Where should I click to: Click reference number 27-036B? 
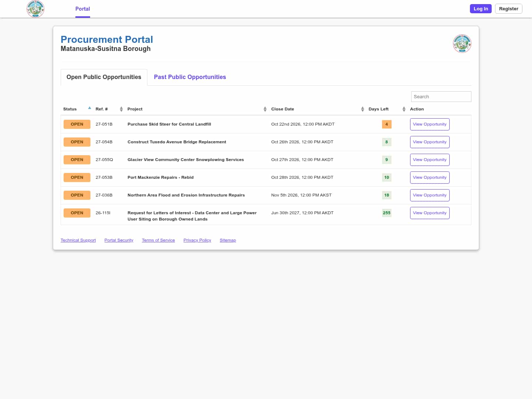point(104,195)
